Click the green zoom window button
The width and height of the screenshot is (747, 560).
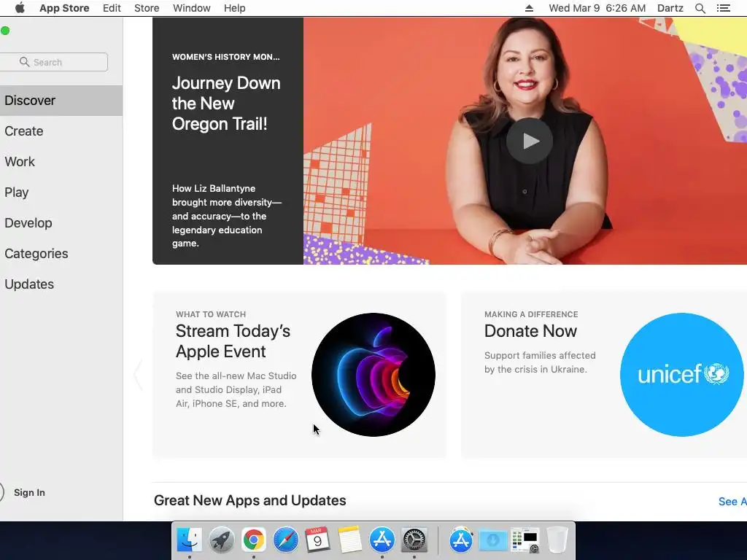tap(5, 31)
